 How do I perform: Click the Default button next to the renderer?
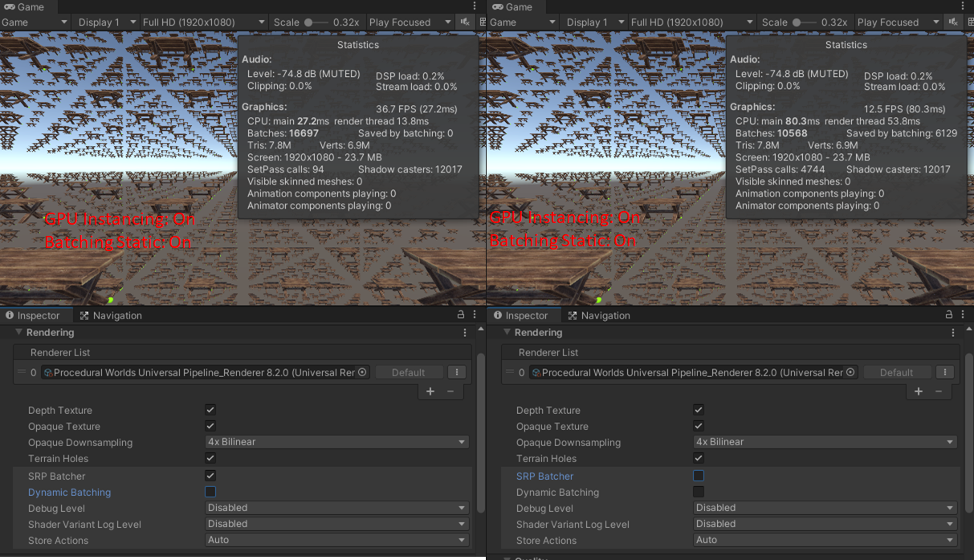(410, 371)
